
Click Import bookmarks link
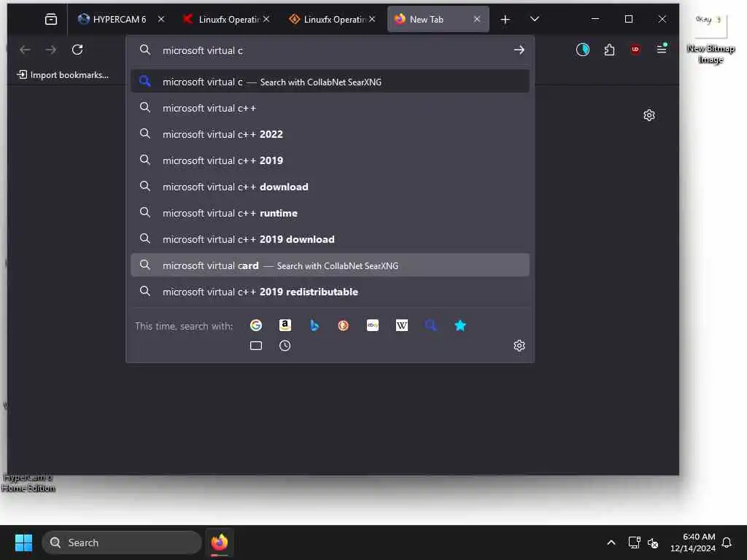click(63, 75)
